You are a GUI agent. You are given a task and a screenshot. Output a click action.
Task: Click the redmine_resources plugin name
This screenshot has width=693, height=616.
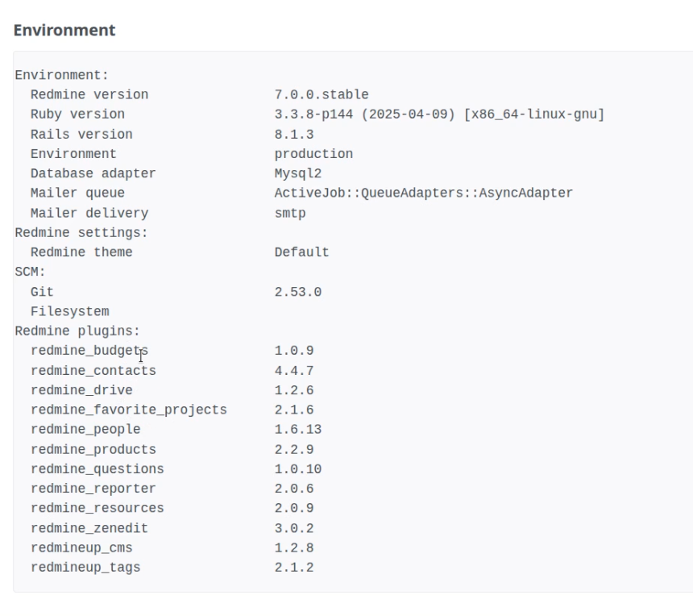tap(98, 508)
